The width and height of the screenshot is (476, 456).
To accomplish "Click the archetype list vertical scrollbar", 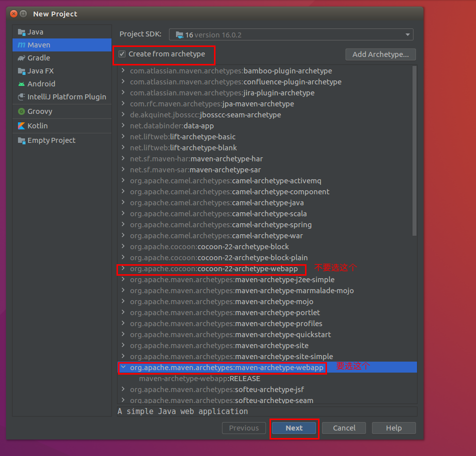I will coord(414,151).
